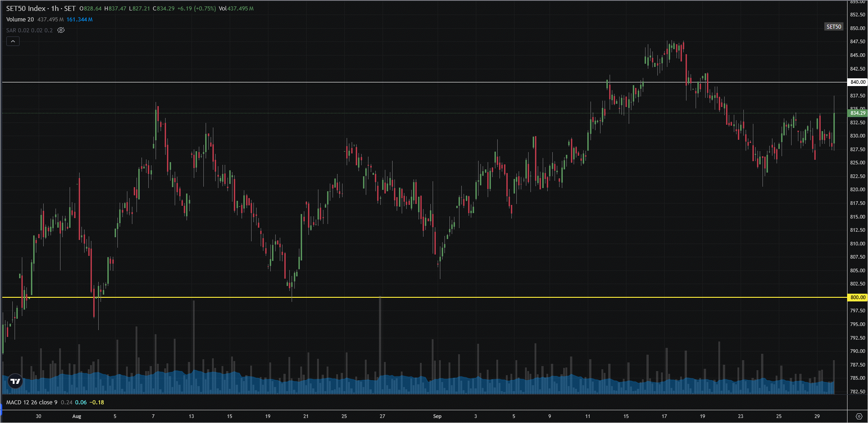The width and height of the screenshot is (868, 423).
Task: Click the Aug label on time axis
Action: point(77,416)
